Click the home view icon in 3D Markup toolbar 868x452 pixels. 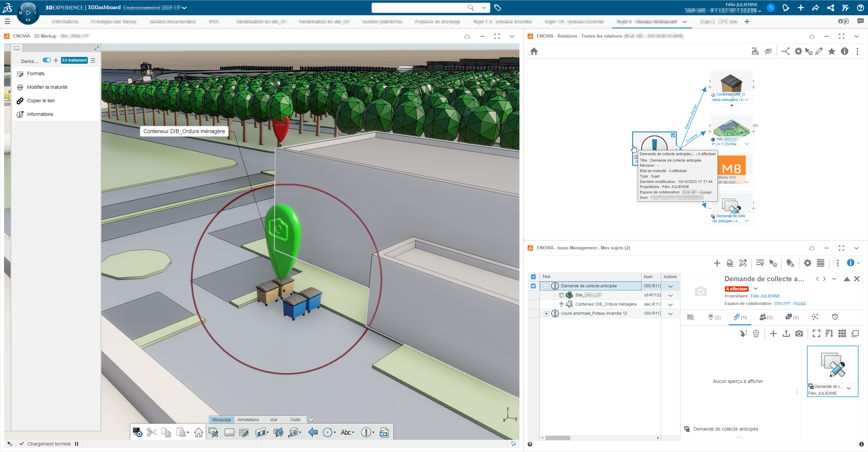pos(199,432)
